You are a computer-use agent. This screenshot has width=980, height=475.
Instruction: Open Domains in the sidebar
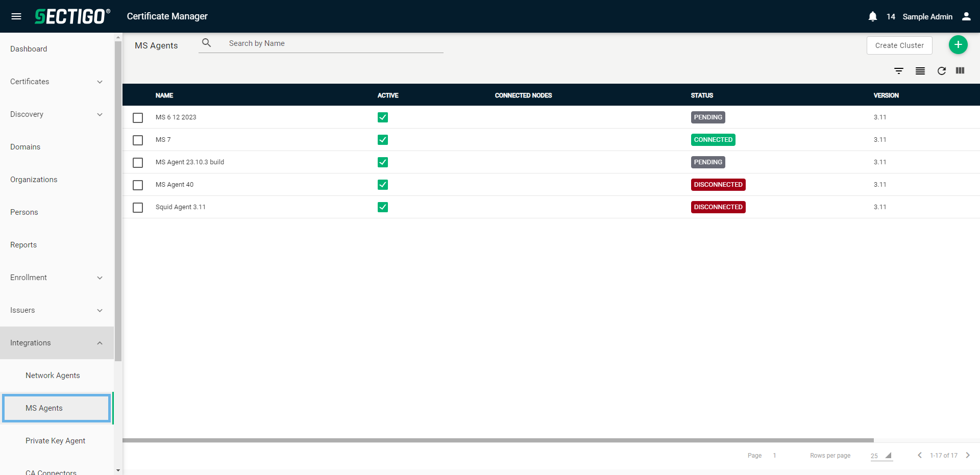[25, 147]
